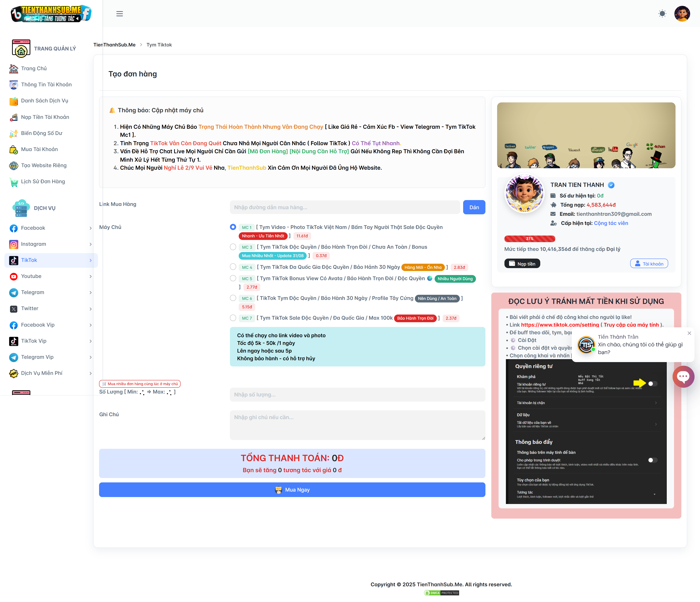Click the TienThanhSub.Me logo
The height and width of the screenshot is (602, 700).
(x=51, y=14)
